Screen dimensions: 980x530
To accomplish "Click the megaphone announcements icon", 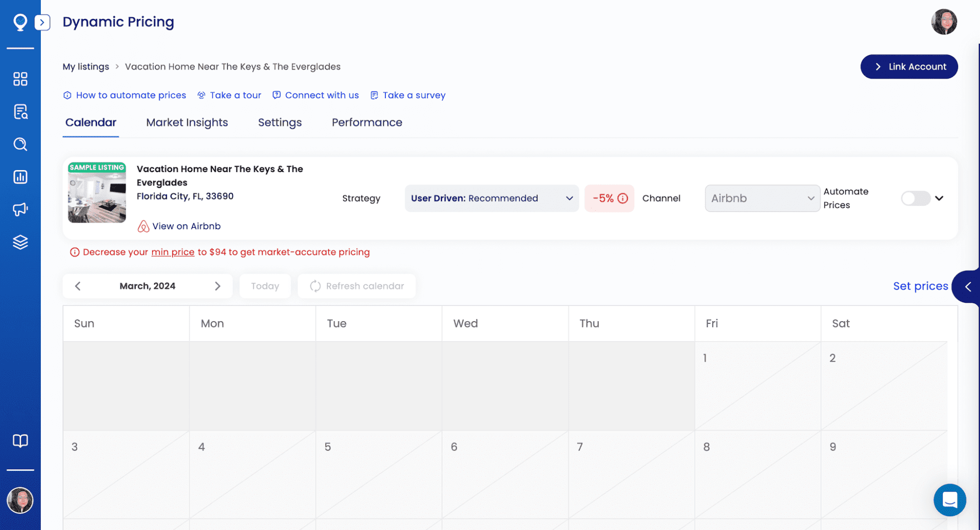I will click(20, 209).
